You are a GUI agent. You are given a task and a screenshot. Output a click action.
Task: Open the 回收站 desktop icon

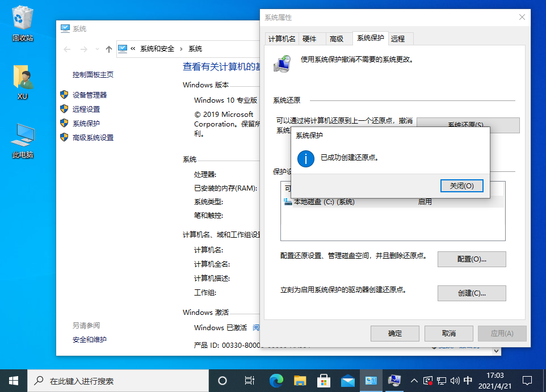pos(22,22)
